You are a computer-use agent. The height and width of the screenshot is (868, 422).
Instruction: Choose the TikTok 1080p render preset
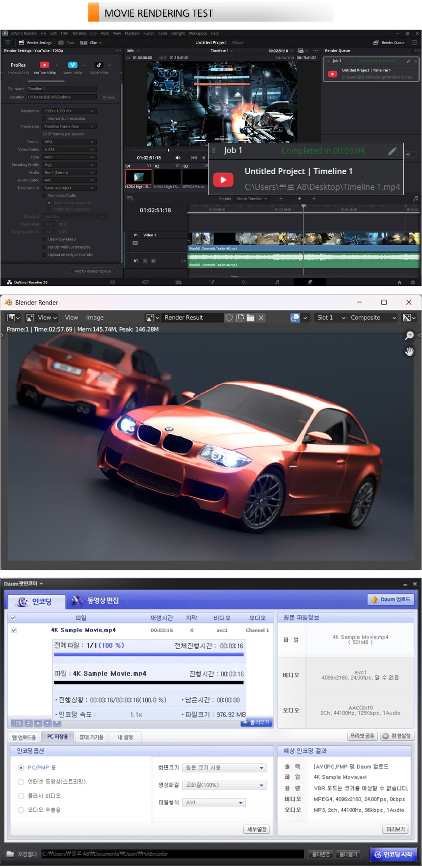pos(99,65)
